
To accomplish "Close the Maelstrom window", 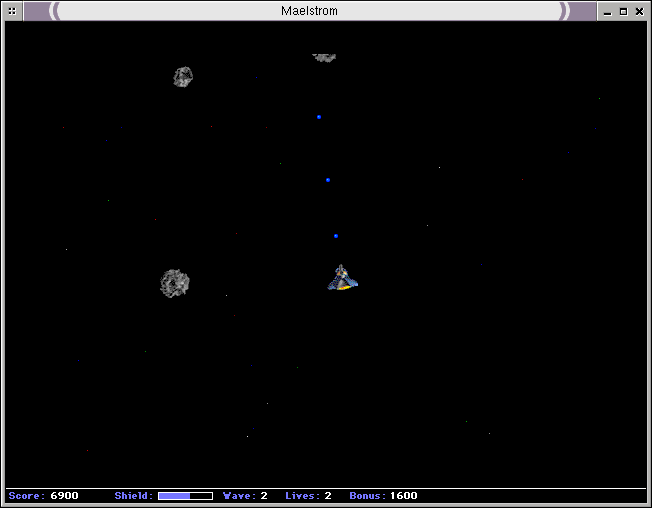I will point(639,11).
